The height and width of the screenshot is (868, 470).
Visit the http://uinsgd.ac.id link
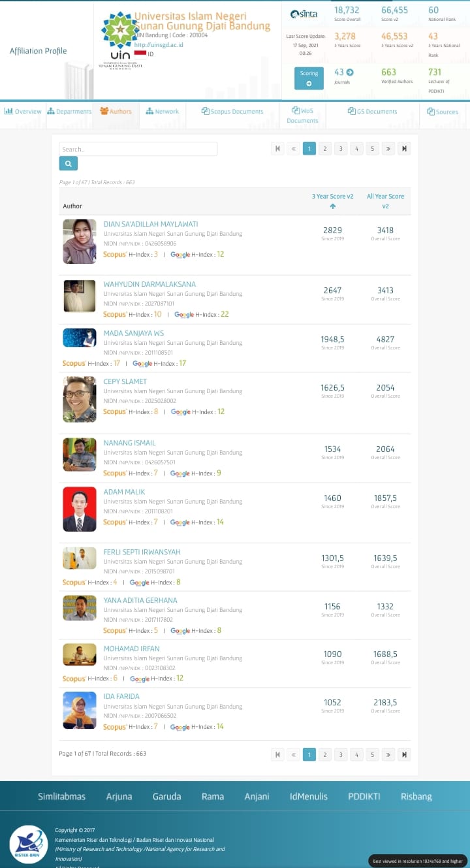(x=159, y=44)
